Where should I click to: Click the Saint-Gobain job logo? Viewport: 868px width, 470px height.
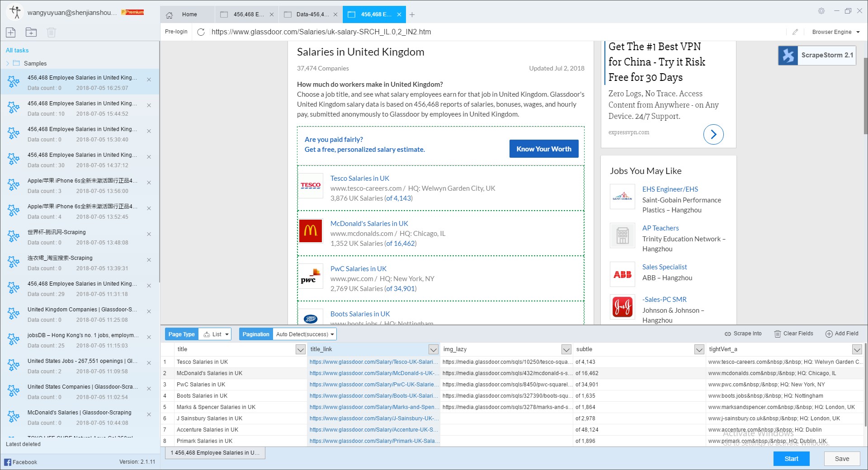(623, 197)
